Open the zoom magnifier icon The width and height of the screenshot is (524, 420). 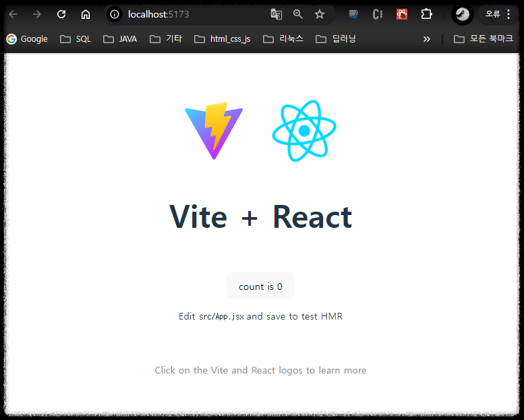point(298,14)
